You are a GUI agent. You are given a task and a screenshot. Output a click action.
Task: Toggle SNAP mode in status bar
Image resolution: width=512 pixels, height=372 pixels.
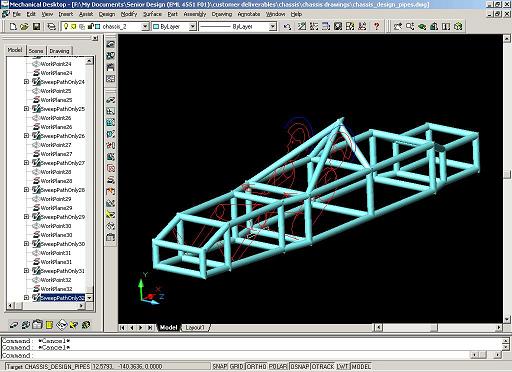[220, 367]
